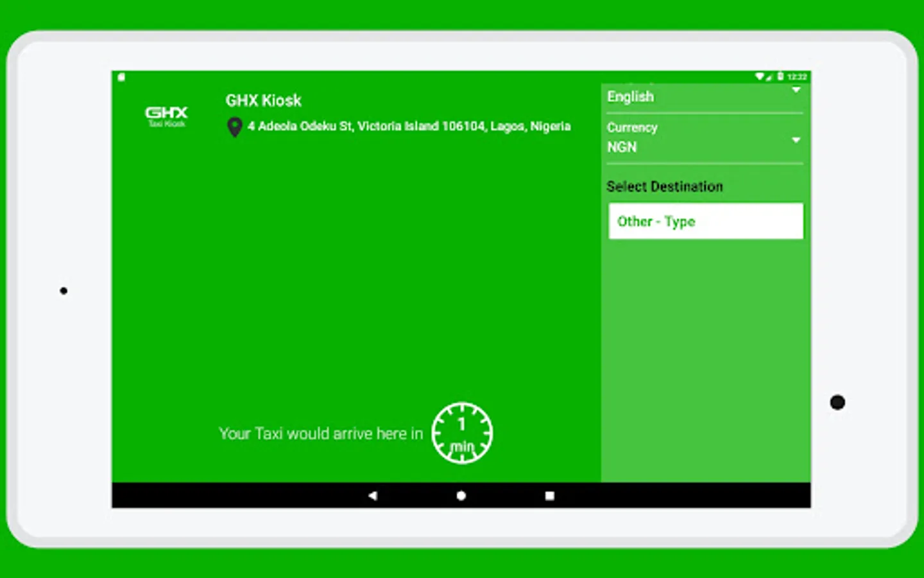
Task: Click the GHX Taxi Kiosk logo
Action: click(166, 116)
